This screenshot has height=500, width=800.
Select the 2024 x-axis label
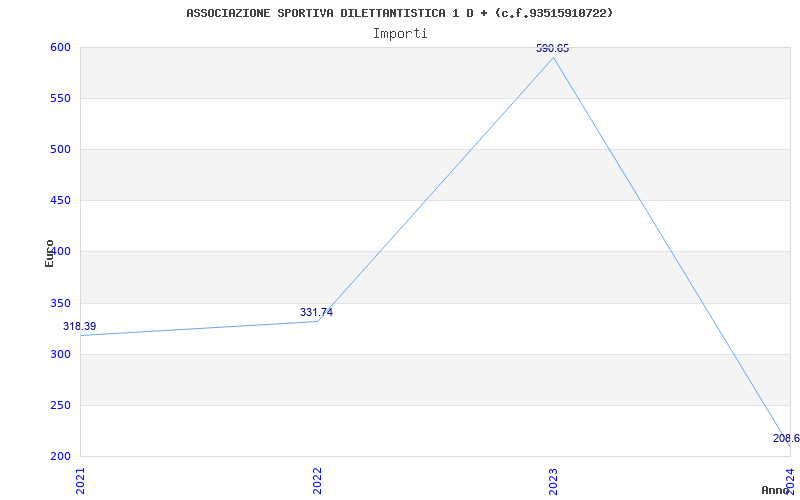point(790,480)
